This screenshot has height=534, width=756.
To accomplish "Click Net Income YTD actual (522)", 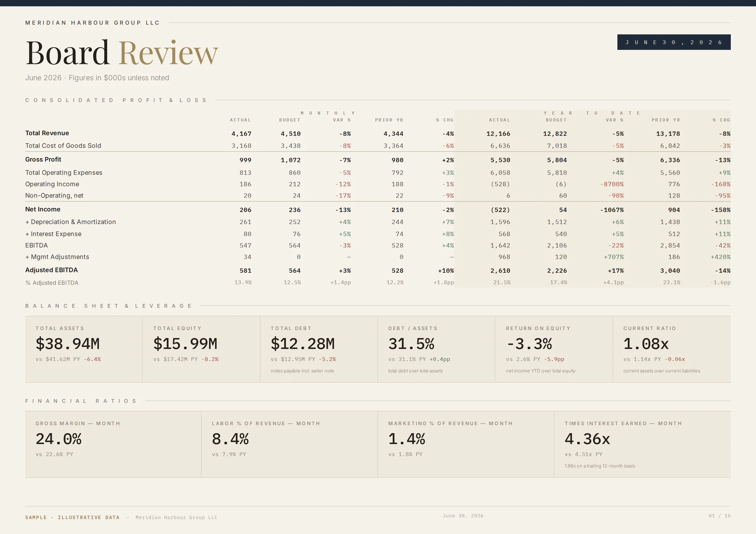I will 500,210.
